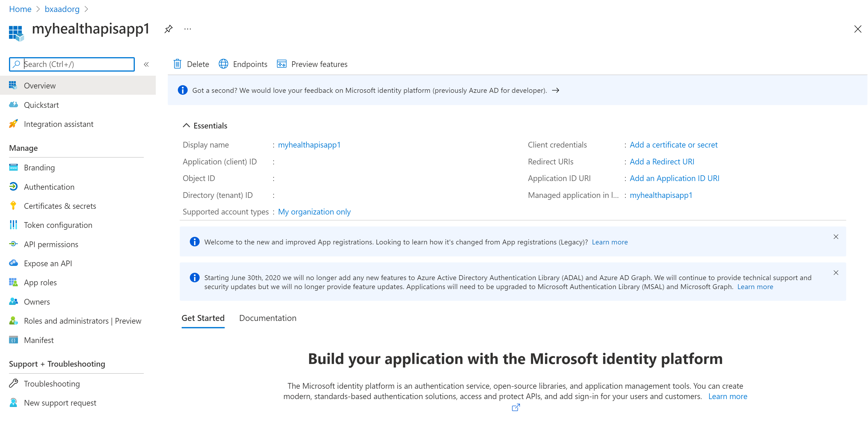The width and height of the screenshot is (868, 438).
Task: Open the ellipsis more options menu
Action: (188, 29)
